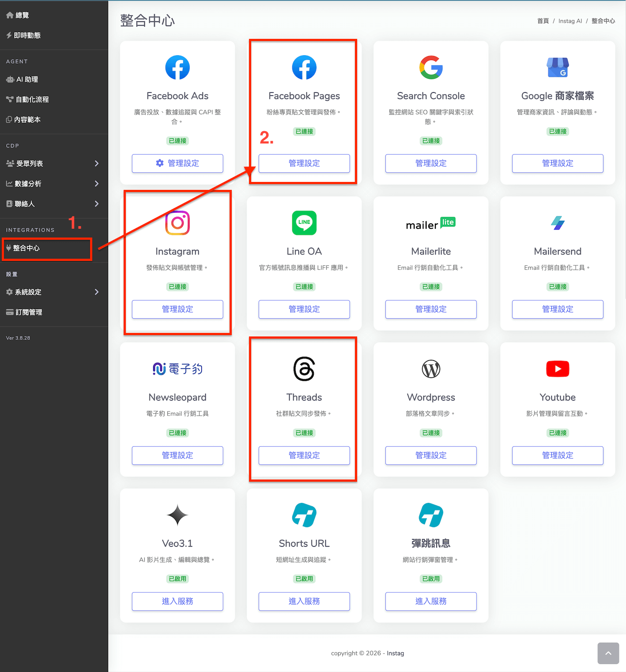Expand the 受眾列表 sidebar submenu
This screenshot has width=626, height=672.
pos(53,164)
